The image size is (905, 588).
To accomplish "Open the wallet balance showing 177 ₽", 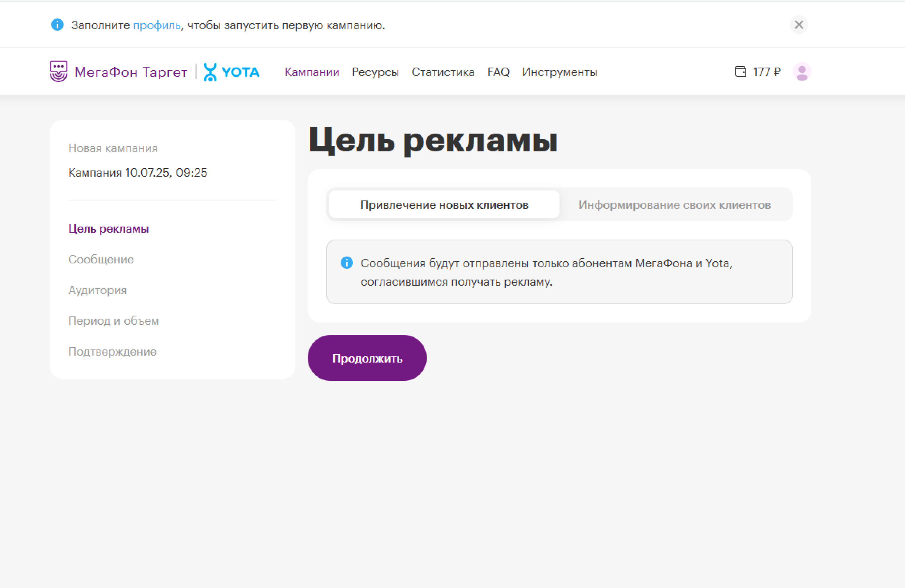I will (x=767, y=72).
